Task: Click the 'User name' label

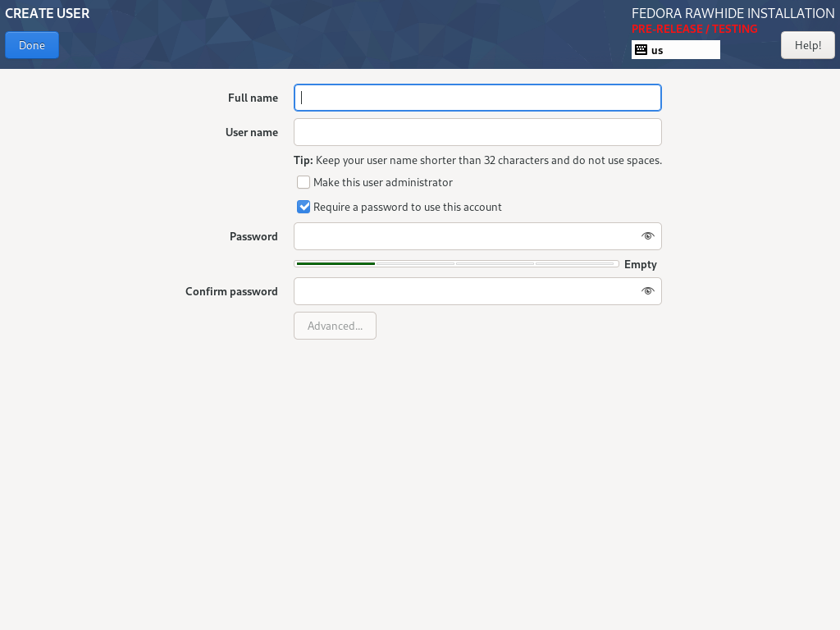Action: pos(252,132)
